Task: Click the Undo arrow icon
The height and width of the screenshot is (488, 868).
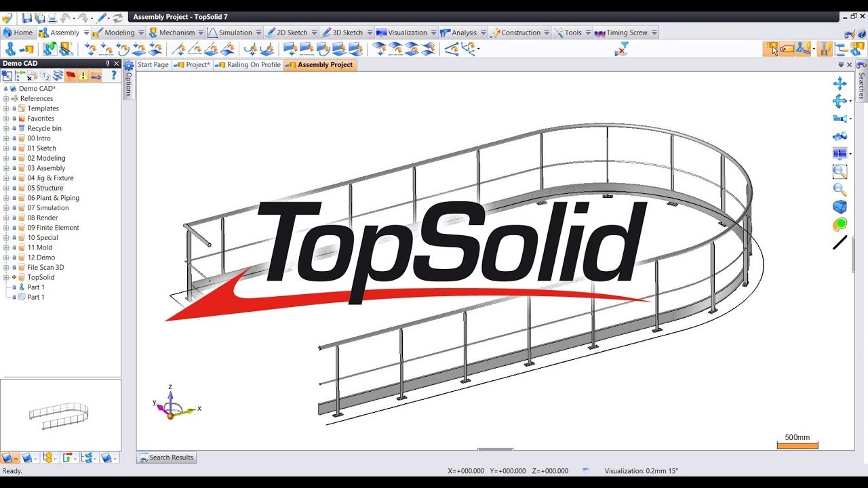Action: pos(66,18)
